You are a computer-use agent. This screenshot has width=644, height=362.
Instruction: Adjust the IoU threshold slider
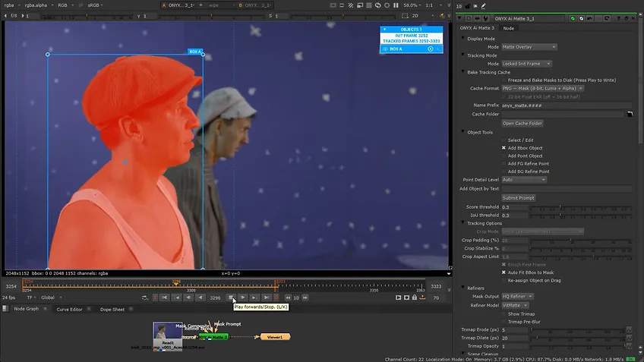tap(581, 216)
